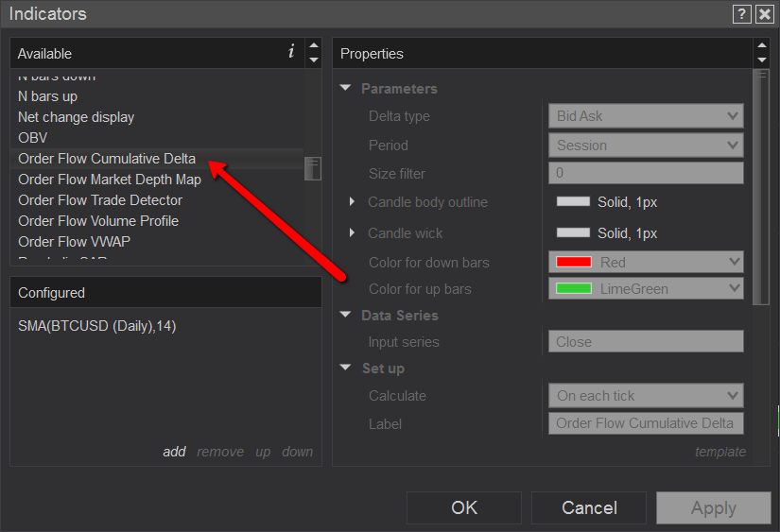Click the Input series Close field
780x532 pixels.
click(646, 341)
